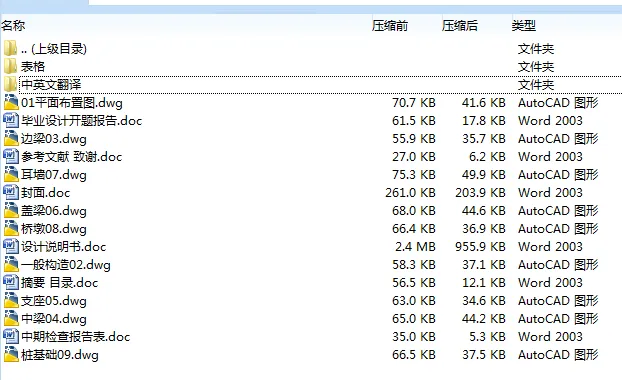This screenshot has width=622, height=380.
Task: Select file name 边梁03.dwg
Action: click(54, 139)
